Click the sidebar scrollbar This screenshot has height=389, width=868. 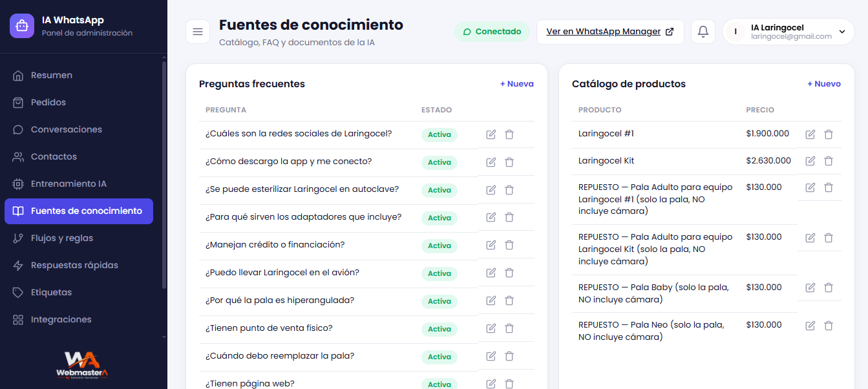164,174
